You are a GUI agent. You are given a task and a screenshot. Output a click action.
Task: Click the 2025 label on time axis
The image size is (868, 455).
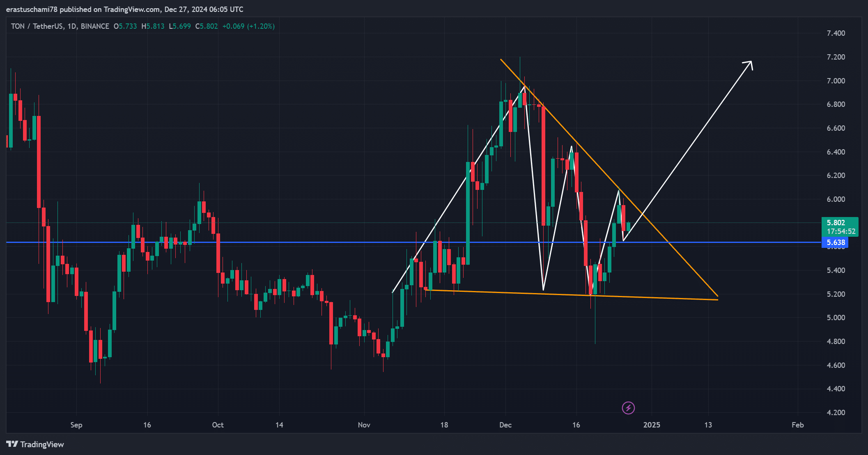652,425
